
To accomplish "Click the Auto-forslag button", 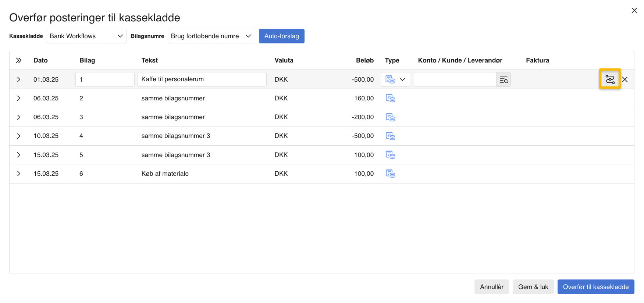I will (x=281, y=36).
